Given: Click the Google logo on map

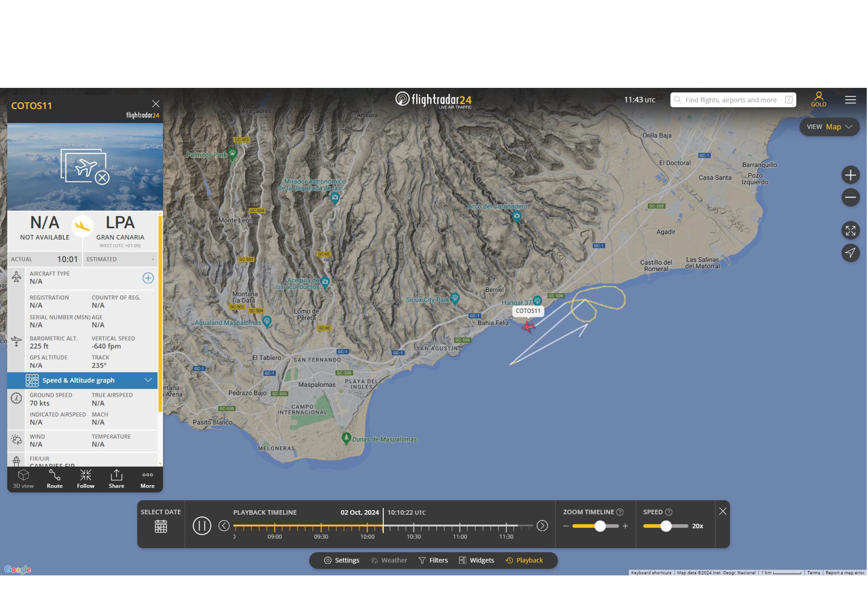Looking at the screenshot, I should pos(18,569).
